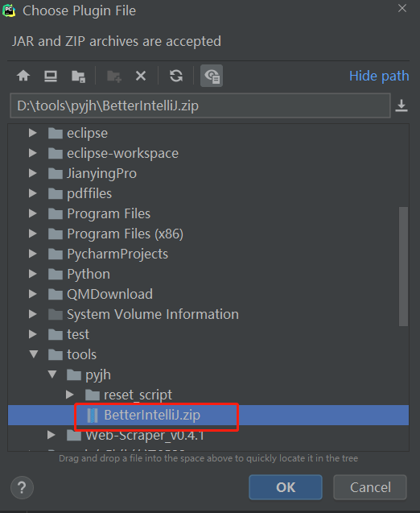Select the reset_script folder
The image size is (420, 513).
(x=138, y=395)
